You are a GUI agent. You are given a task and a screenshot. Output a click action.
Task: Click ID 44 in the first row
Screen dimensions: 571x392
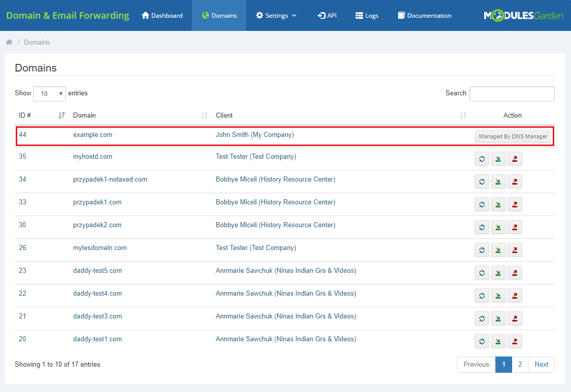pos(22,135)
